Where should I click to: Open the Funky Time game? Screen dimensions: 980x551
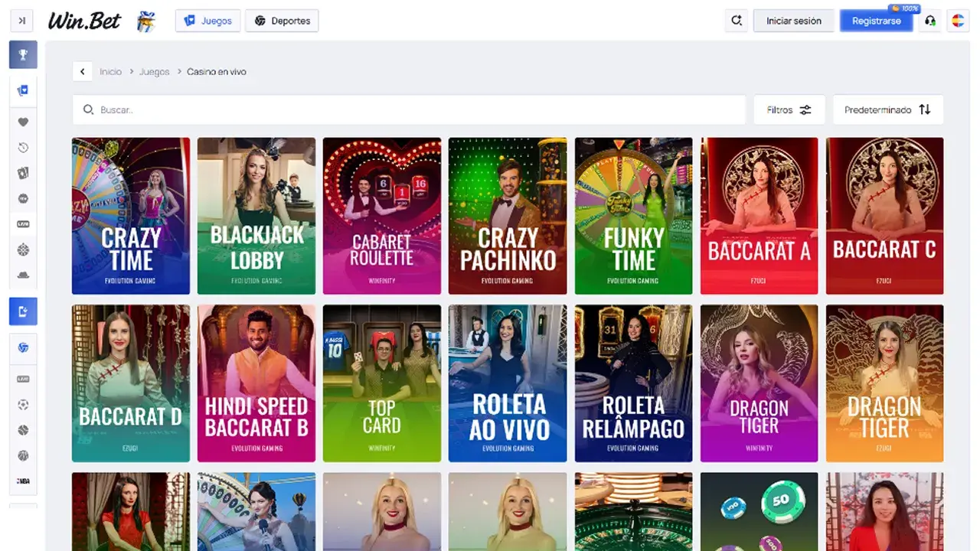633,216
